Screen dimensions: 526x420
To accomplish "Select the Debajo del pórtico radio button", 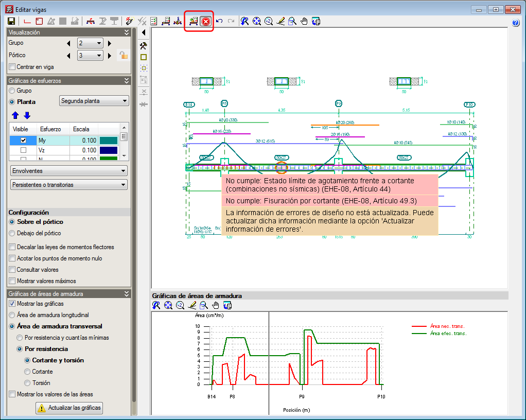I will tap(12, 233).
